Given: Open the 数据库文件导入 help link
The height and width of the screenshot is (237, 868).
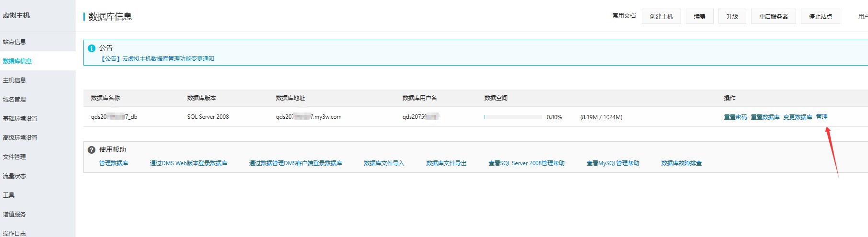Looking at the screenshot, I should (x=384, y=163).
